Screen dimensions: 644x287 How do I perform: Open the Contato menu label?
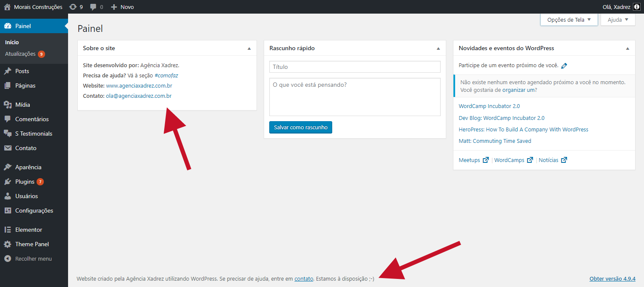(26, 148)
